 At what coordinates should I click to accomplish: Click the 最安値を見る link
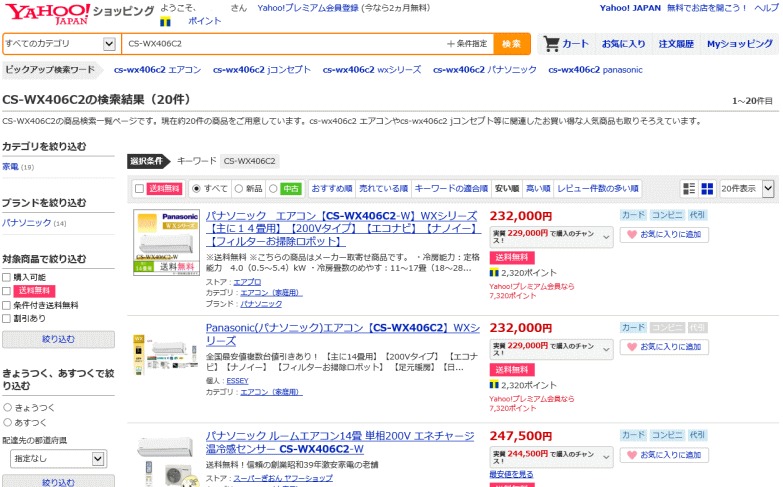tap(511, 474)
